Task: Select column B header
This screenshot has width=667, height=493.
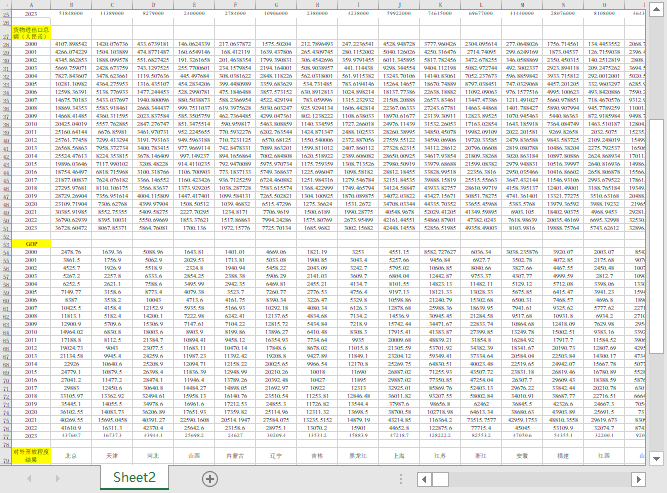Action: (71, 5)
